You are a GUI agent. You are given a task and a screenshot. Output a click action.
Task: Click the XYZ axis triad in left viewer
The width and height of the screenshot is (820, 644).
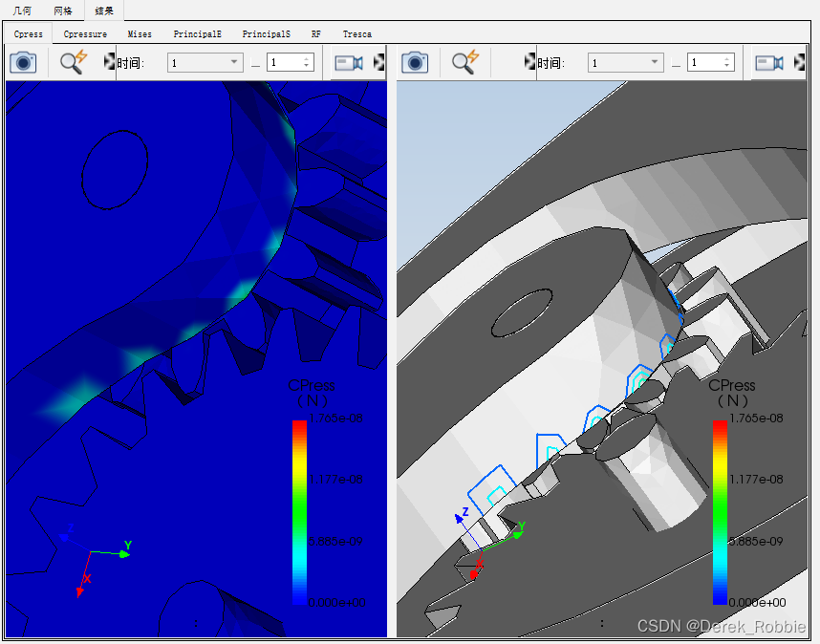coord(96,560)
